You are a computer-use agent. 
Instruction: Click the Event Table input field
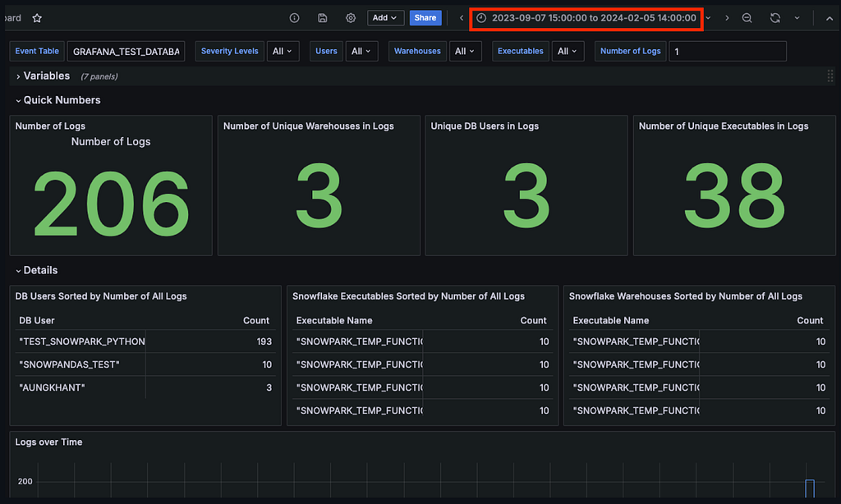[126, 52]
